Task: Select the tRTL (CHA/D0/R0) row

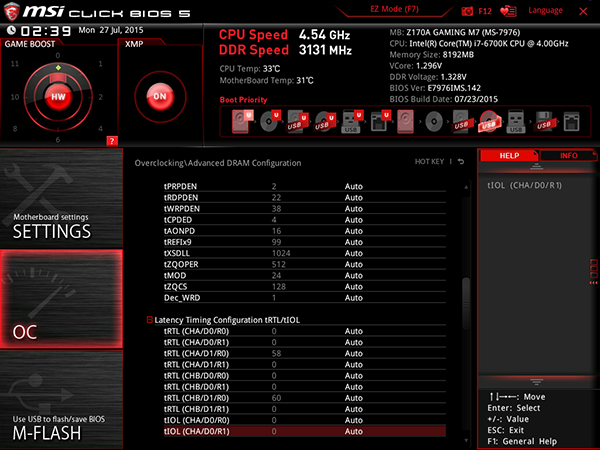Action: coord(305,331)
